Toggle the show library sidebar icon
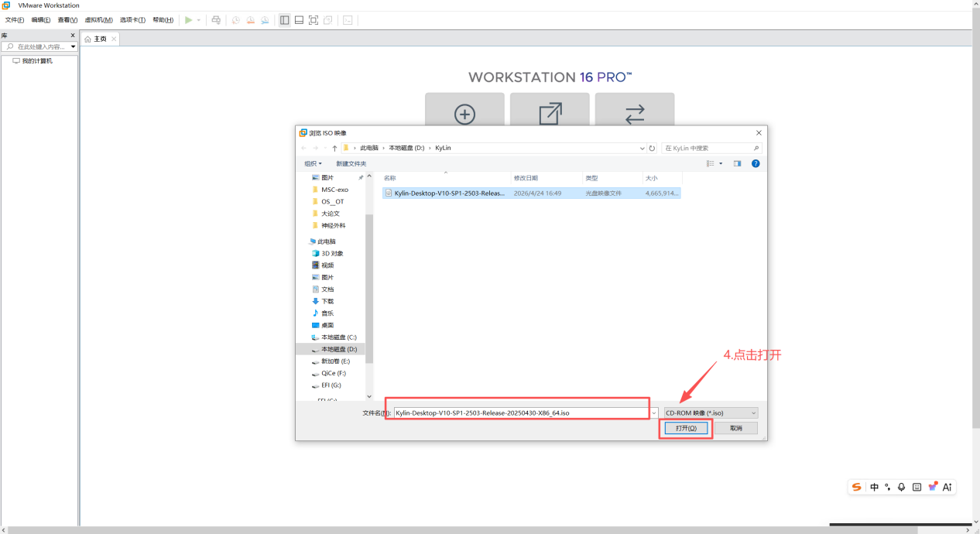The height and width of the screenshot is (534, 980). pyautogui.click(x=284, y=20)
